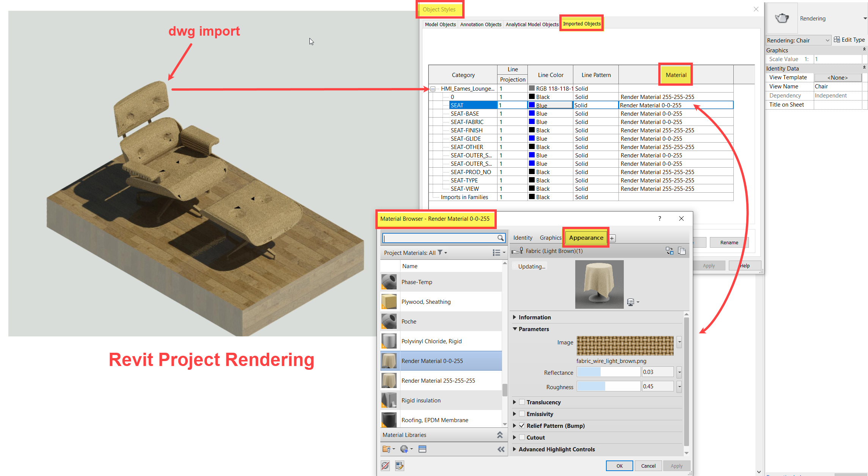Image resolution: width=868 pixels, height=476 pixels.
Task: Open the material library folder icon
Action: click(386, 449)
